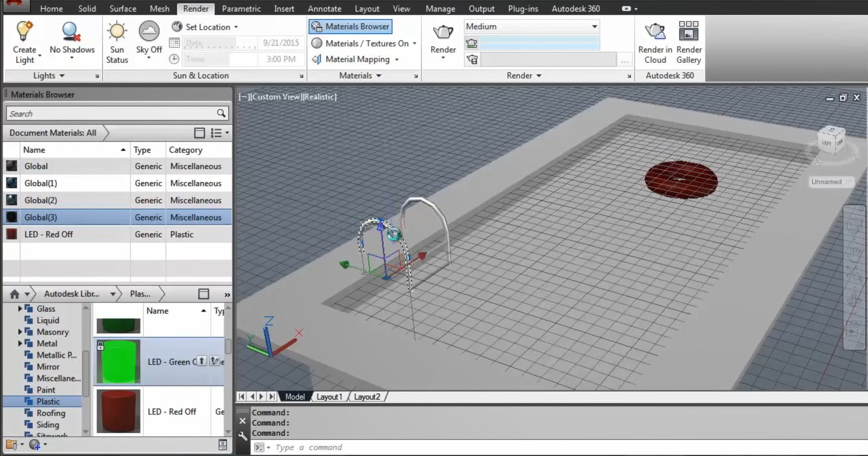The height and width of the screenshot is (456, 868).
Task: Click LED - Green material thumbnail
Action: click(118, 361)
